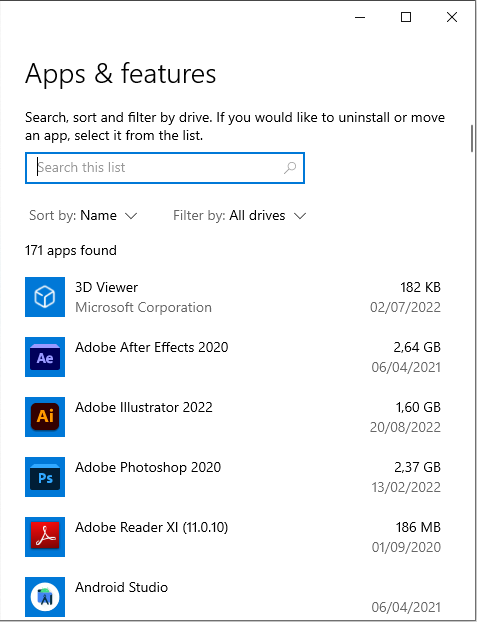The width and height of the screenshot is (477, 622).
Task: Select the Adobe After Effects Ae icon
Action: coord(45,357)
